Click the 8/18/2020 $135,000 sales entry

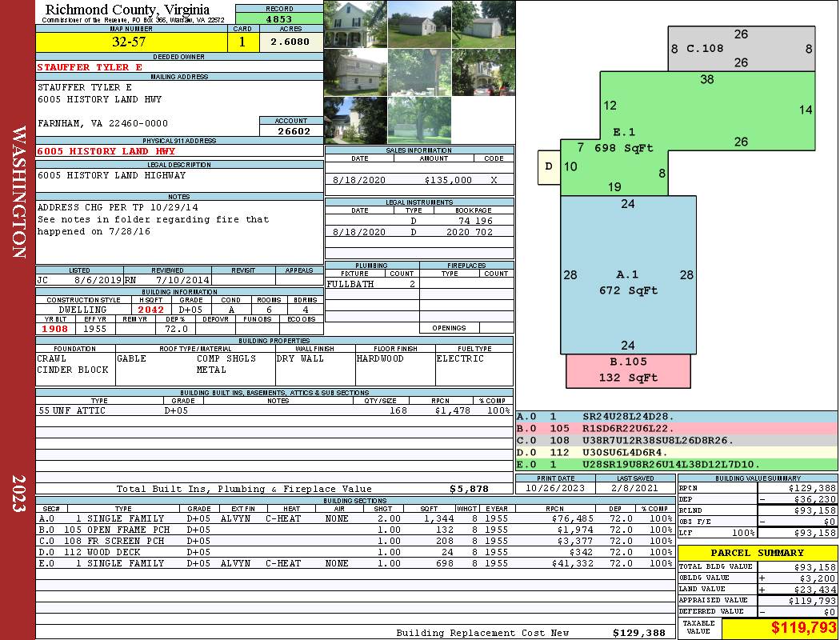tap(419, 180)
